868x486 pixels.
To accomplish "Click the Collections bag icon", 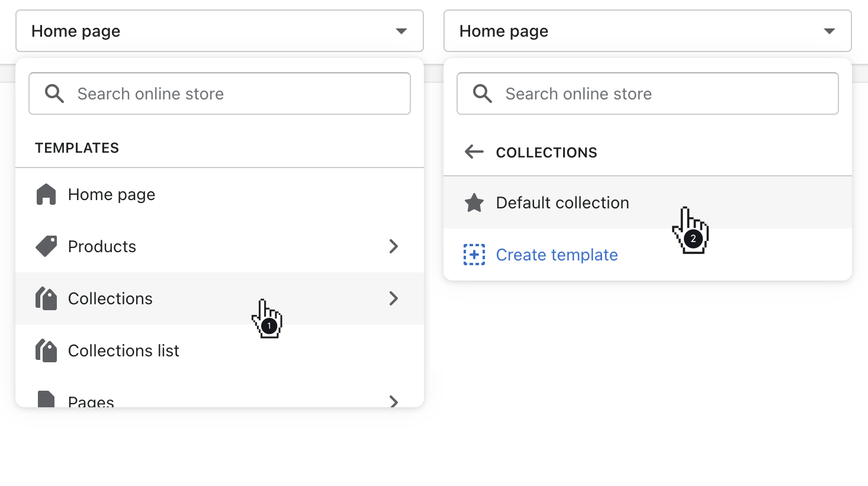I will [x=46, y=298].
